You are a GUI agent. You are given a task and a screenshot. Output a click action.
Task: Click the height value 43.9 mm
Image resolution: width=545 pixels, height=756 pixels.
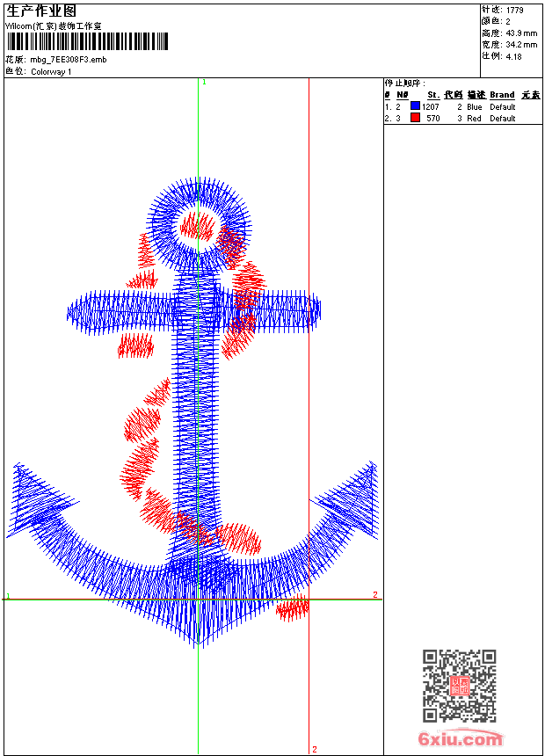coord(521,33)
